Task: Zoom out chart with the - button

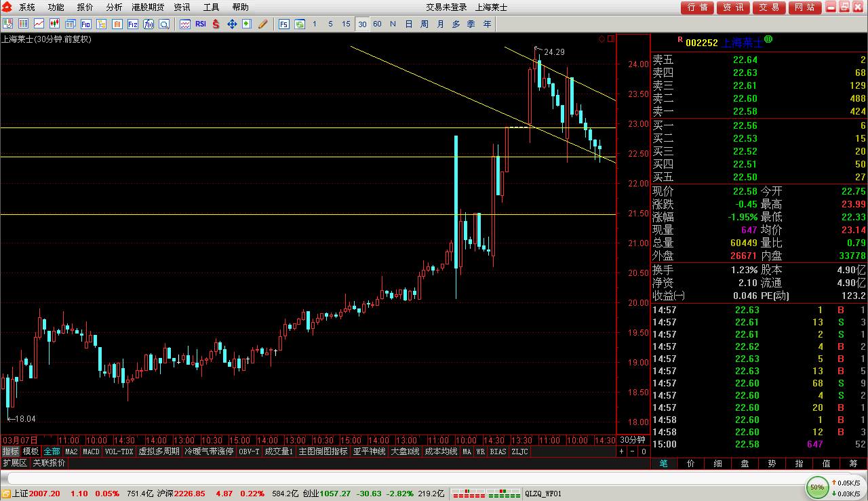Action: tap(632, 452)
